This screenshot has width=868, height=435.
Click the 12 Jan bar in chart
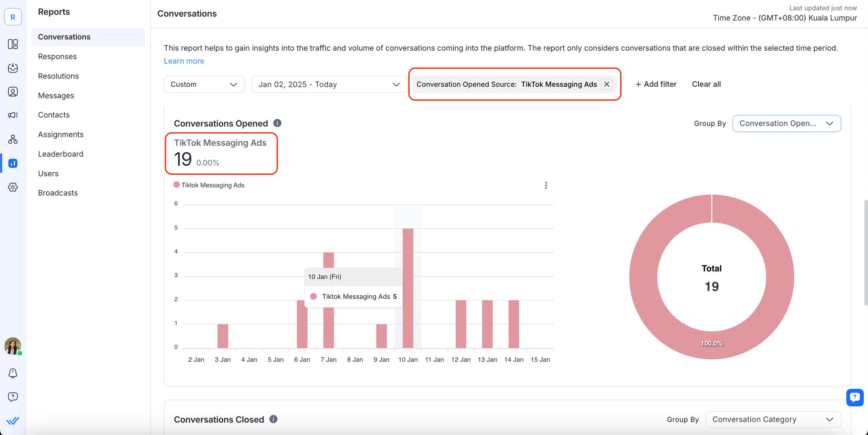(x=461, y=324)
